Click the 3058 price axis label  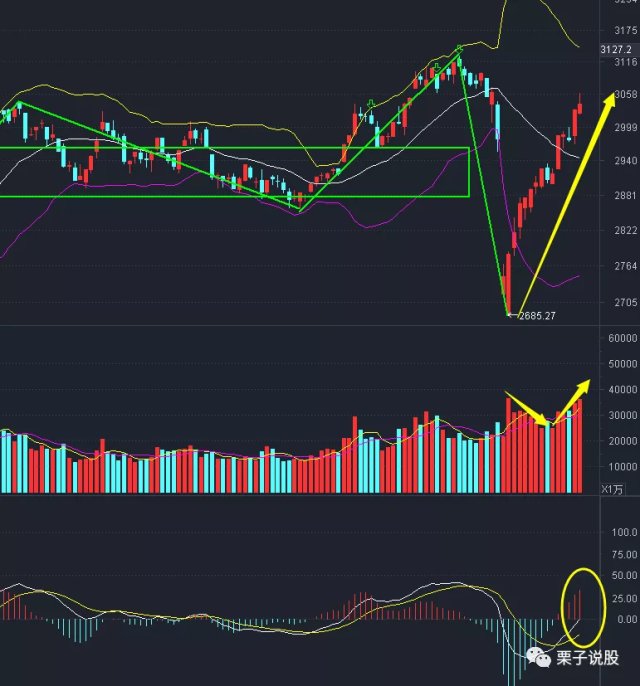pyautogui.click(x=626, y=94)
